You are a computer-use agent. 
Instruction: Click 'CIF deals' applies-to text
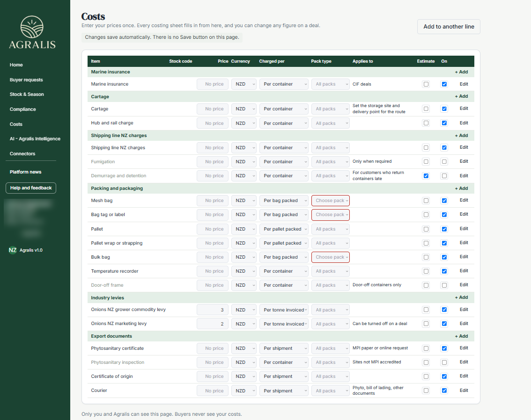click(x=361, y=84)
